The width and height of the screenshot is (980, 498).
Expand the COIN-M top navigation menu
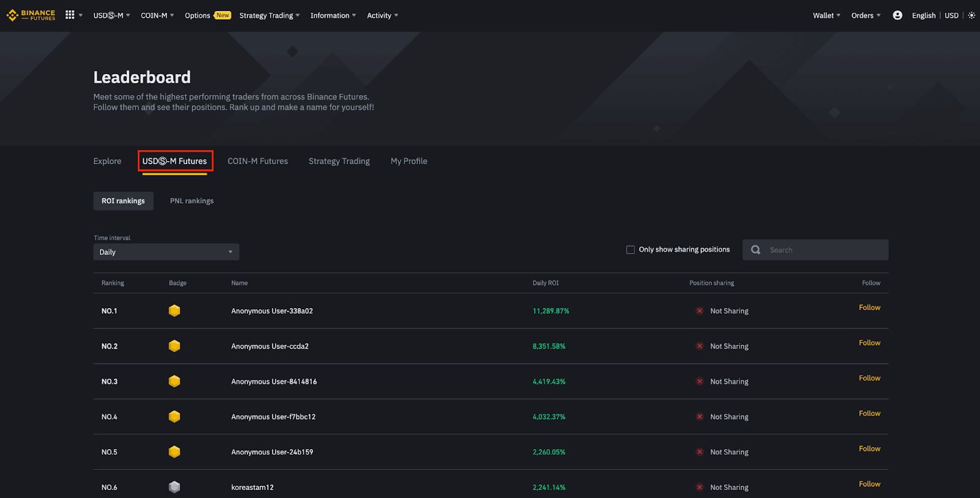click(x=157, y=15)
